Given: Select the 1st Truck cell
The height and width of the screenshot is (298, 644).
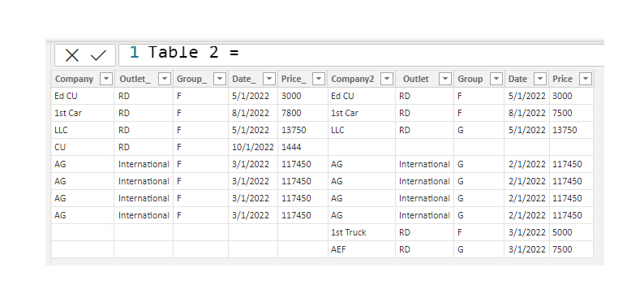Looking at the screenshot, I should pos(362,232).
